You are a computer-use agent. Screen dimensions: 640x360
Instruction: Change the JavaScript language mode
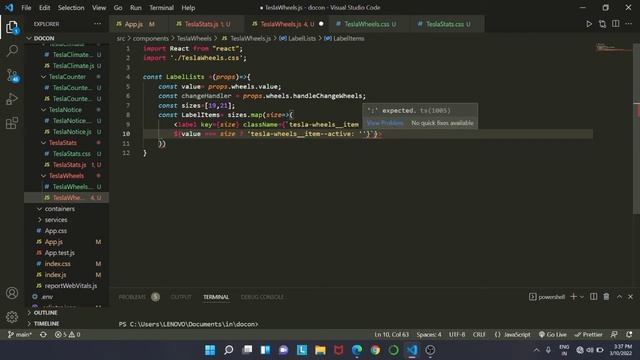coord(517,334)
